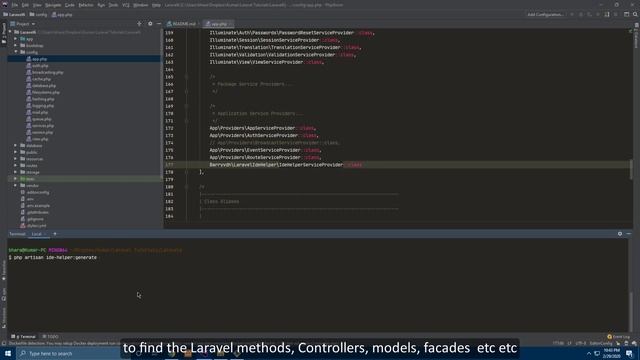Expand the database folder

[16, 145]
